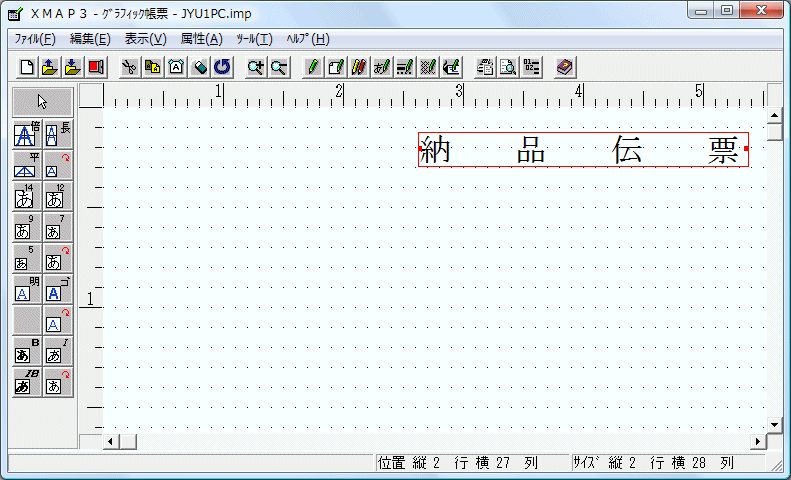Screen dimensions: 791x480
Task: Set font size 5 in palette
Action: (27, 258)
